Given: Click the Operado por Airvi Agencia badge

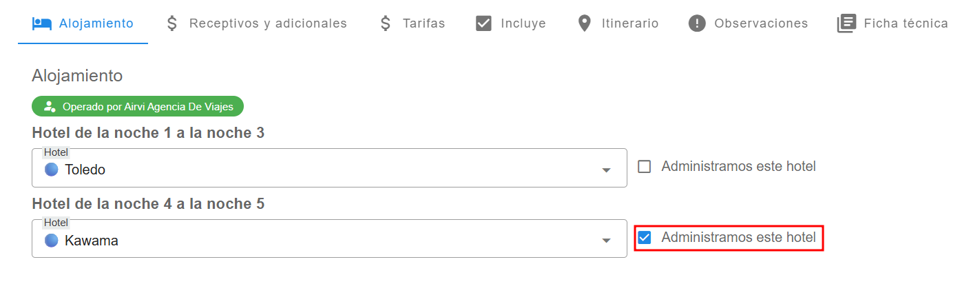Looking at the screenshot, I should click(138, 107).
